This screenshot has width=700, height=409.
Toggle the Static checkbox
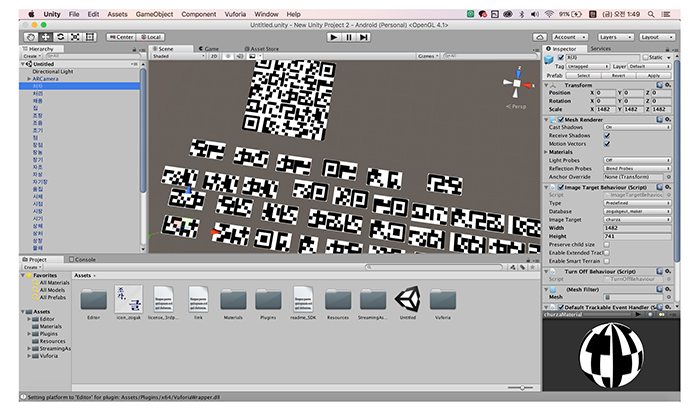click(x=646, y=57)
